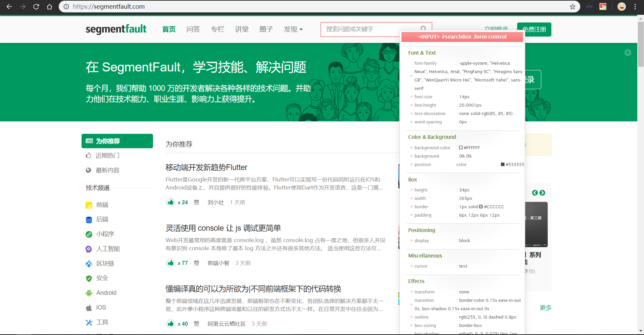Click the address bar URL segmentfault.com
Viewport: 644px width, 335px height.
pyautogui.click(x=109, y=7)
